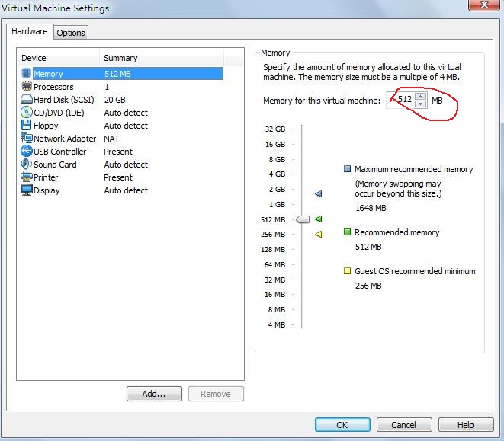Confirm settings with the OK button

(342, 425)
